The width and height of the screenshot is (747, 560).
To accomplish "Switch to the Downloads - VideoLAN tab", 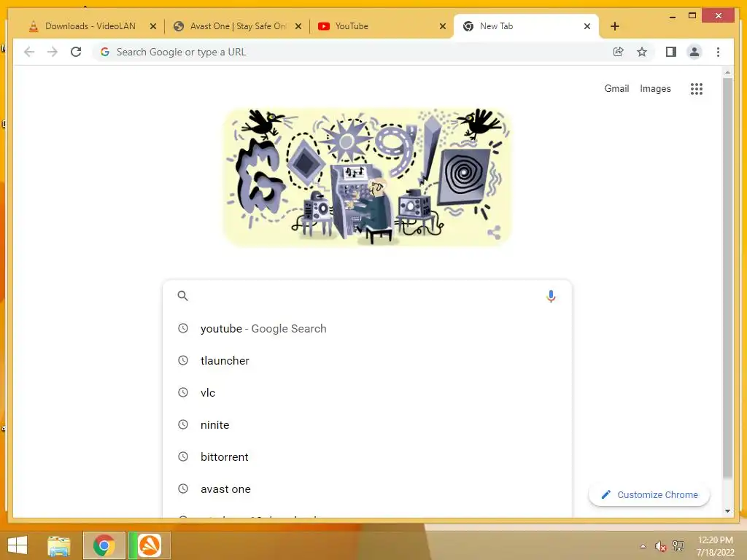I will (x=90, y=26).
